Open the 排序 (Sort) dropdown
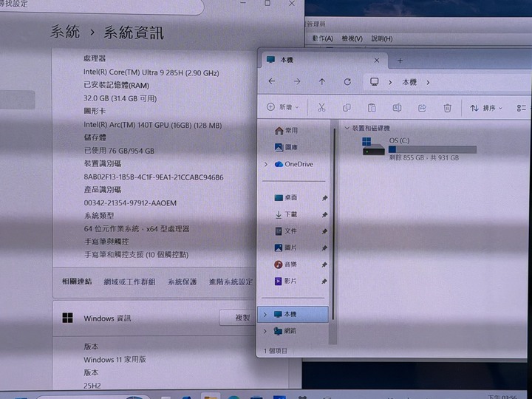 pyautogui.click(x=486, y=108)
